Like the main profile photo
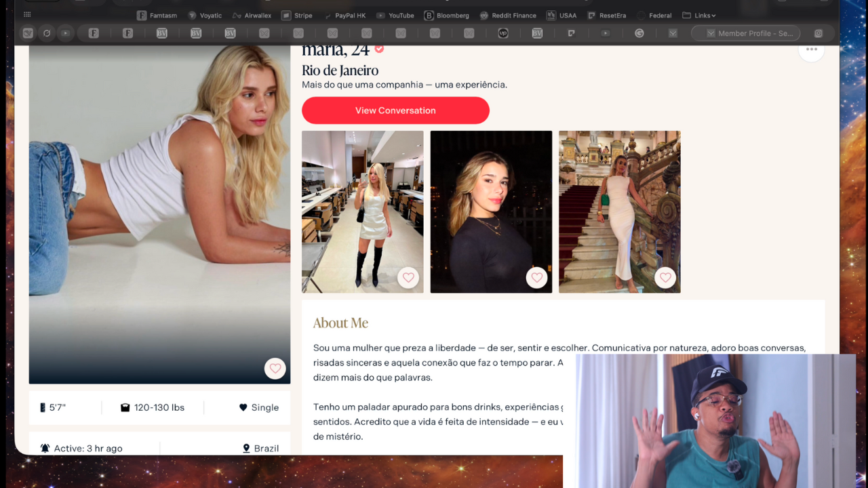This screenshot has height=488, width=868. click(275, 369)
